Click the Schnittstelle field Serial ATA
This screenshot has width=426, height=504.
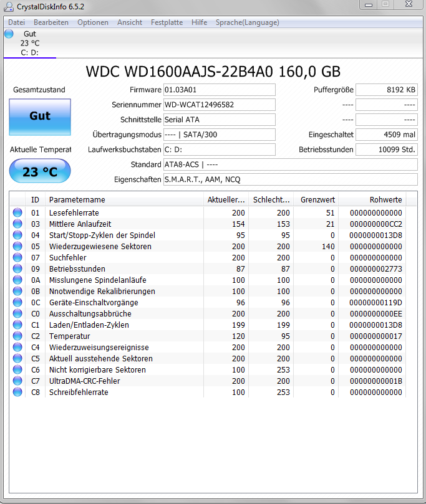pyautogui.click(x=220, y=120)
